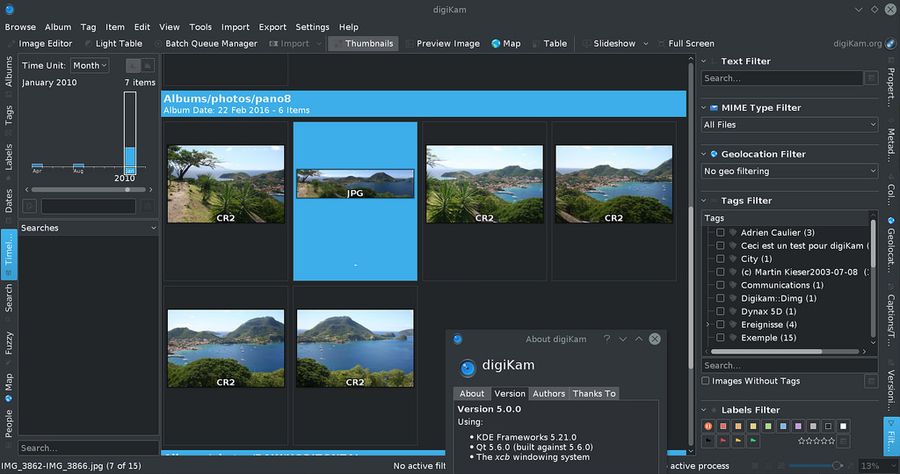The width and height of the screenshot is (900, 474).
Task: Check the Dynax 5D tag checkbox
Action: tap(720, 312)
